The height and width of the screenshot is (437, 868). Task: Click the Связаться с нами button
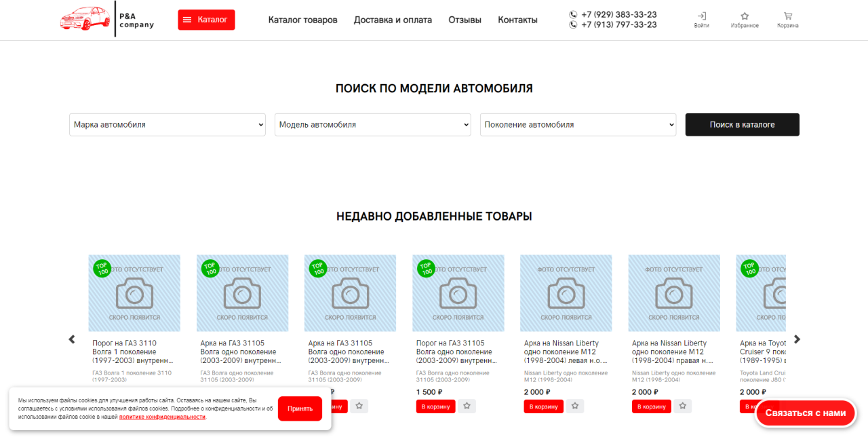tap(806, 413)
